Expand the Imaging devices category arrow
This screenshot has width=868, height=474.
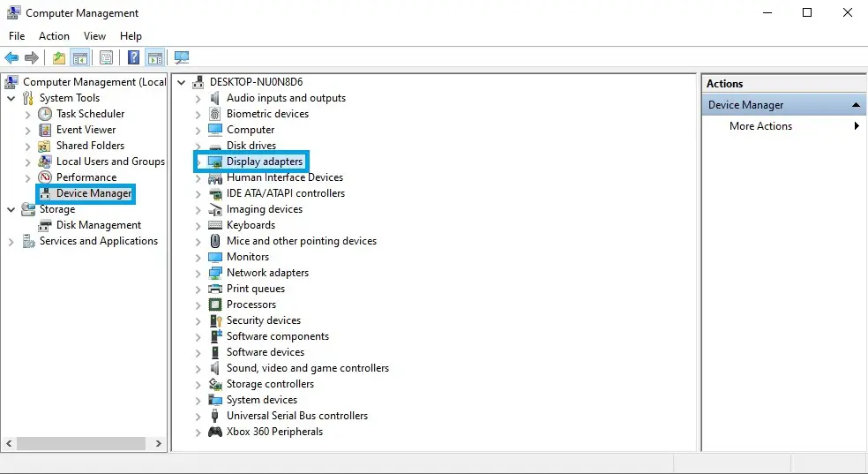click(x=198, y=210)
